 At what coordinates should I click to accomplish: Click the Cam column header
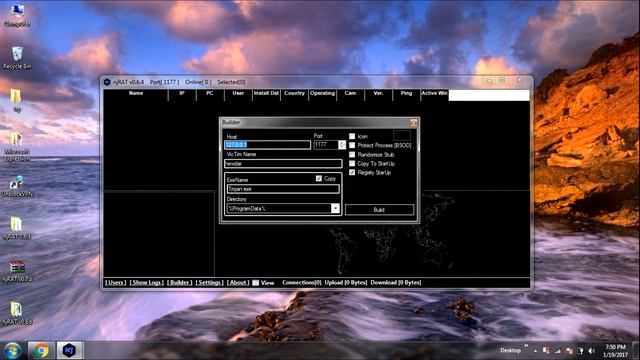click(x=350, y=93)
